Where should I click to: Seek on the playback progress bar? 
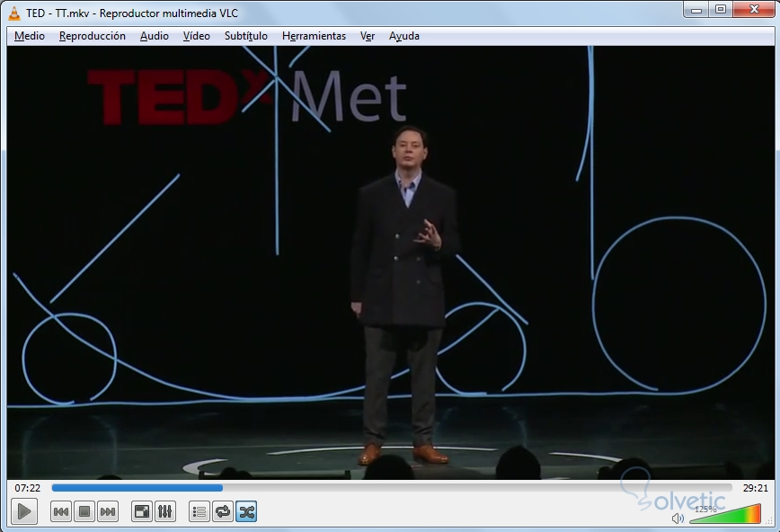(392, 488)
